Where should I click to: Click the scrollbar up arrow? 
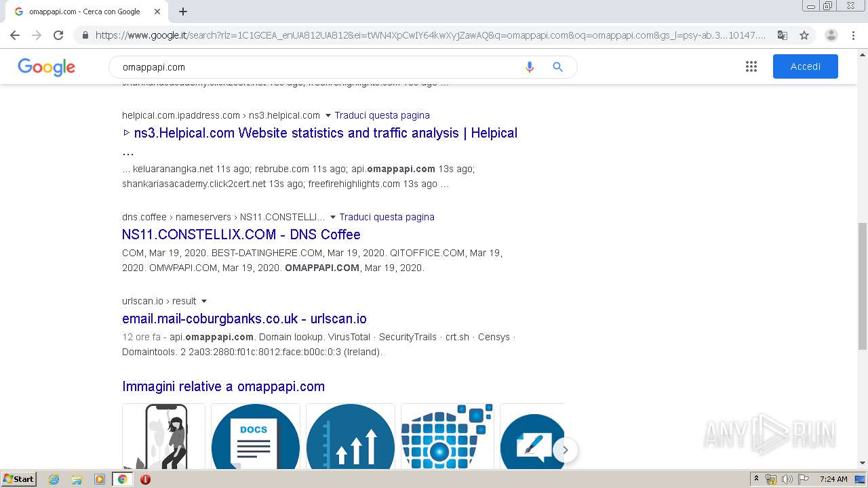pos(863,54)
